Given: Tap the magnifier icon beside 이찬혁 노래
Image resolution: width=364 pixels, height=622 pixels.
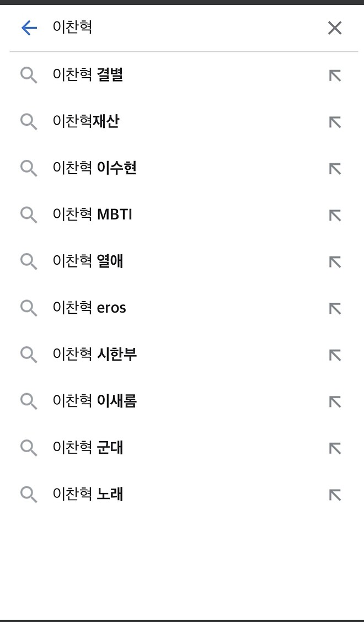Looking at the screenshot, I should point(29,495).
